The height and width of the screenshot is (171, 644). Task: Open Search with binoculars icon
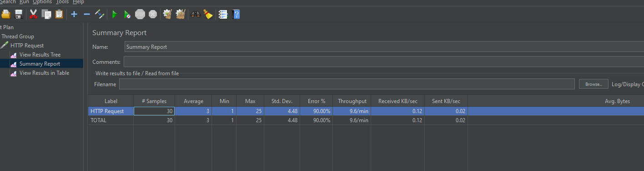coord(196,14)
